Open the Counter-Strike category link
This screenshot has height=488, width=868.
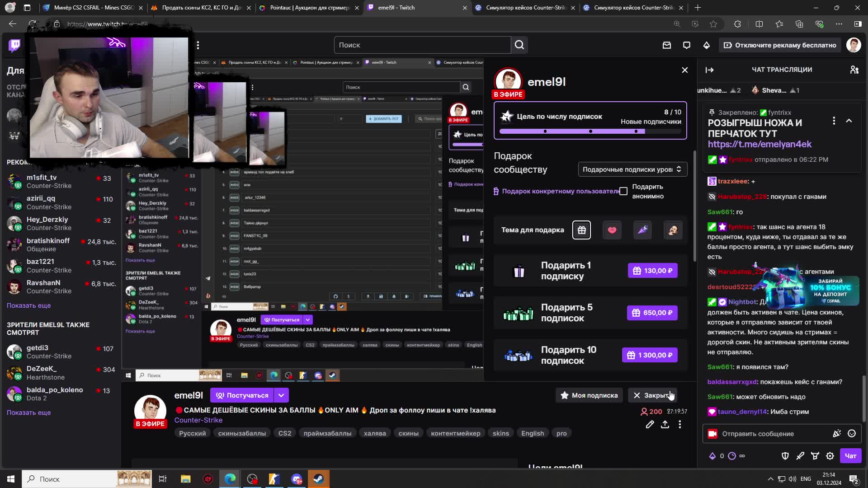[x=198, y=420]
